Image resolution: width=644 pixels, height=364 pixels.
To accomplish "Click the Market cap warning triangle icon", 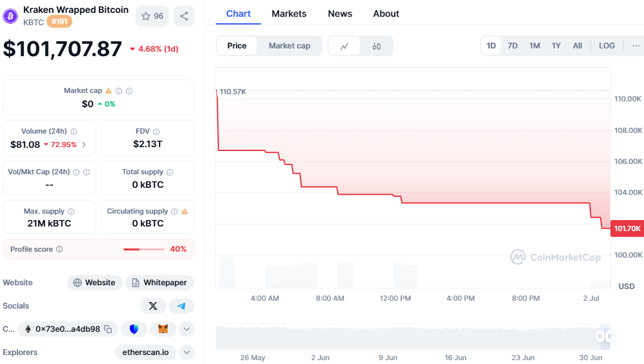I will tap(109, 91).
